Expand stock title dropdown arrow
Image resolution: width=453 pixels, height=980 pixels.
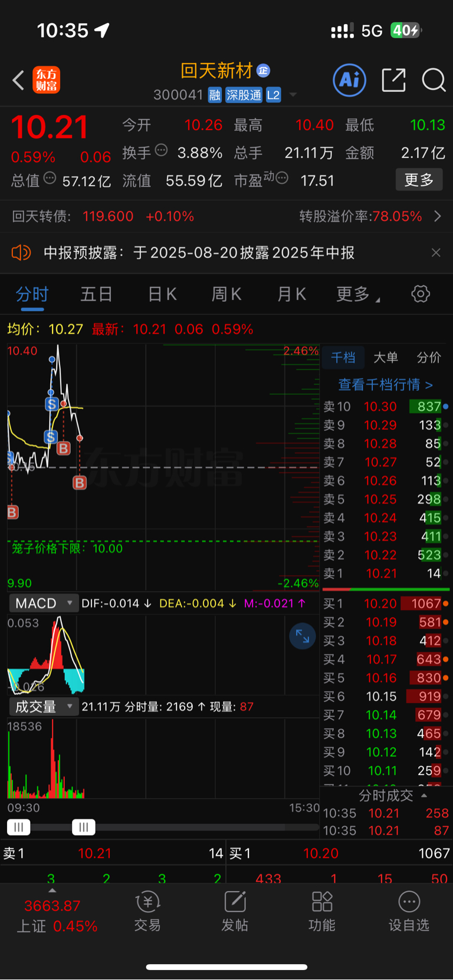pos(293,95)
